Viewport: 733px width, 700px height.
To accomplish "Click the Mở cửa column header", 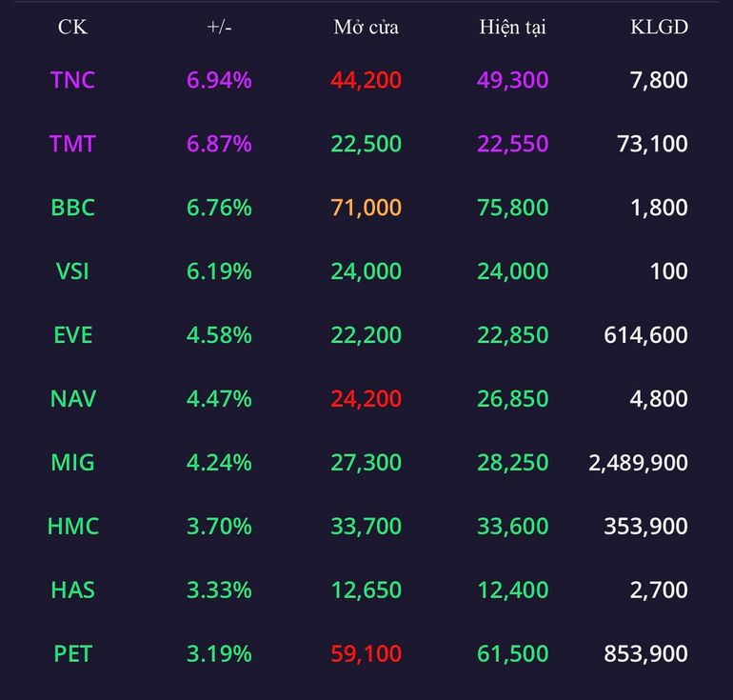I will click(366, 27).
